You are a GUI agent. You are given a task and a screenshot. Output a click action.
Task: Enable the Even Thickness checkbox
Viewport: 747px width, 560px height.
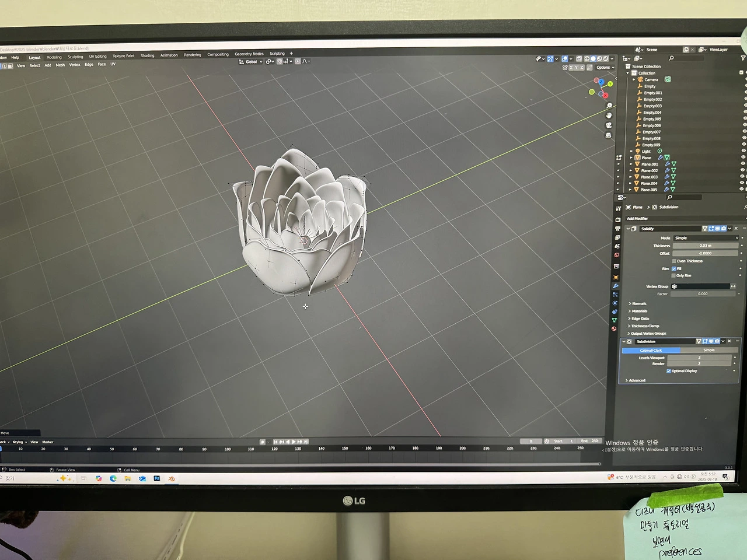tap(674, 261)
